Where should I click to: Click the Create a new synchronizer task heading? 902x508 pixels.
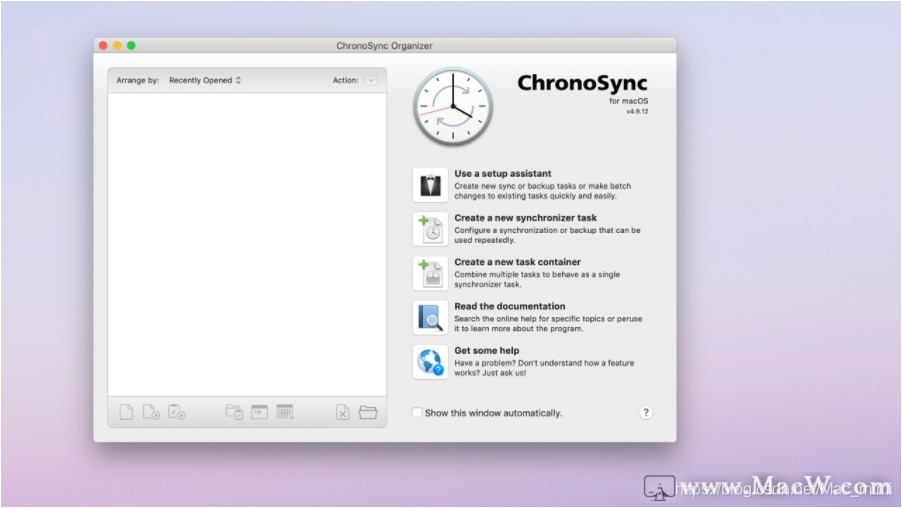[x=525, y=217]
